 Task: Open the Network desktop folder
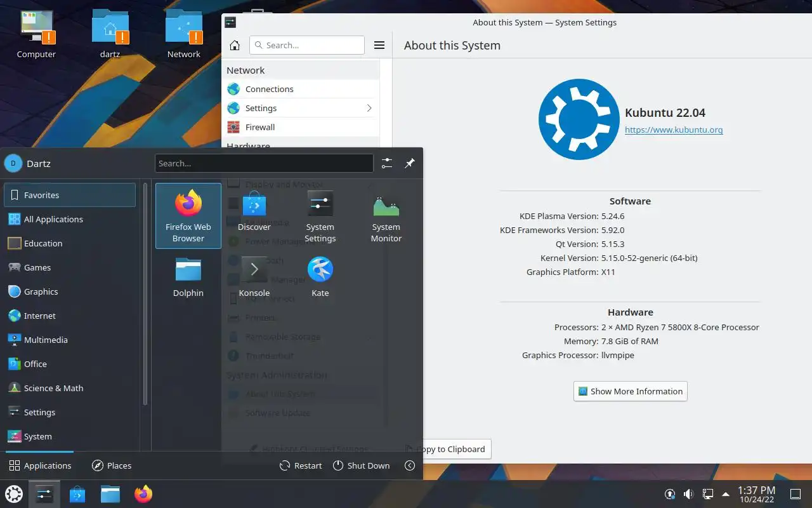tap(184, 35)
